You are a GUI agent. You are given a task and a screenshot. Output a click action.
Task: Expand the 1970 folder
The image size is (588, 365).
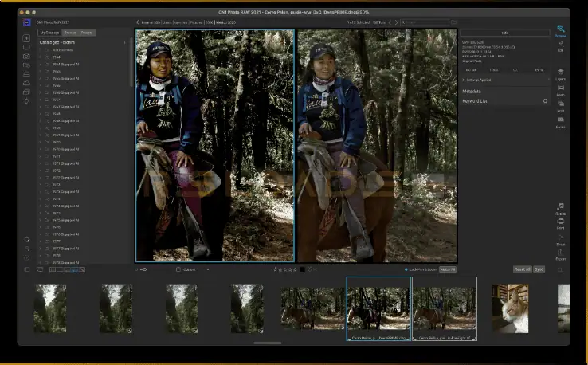click(x=40, y=142)
